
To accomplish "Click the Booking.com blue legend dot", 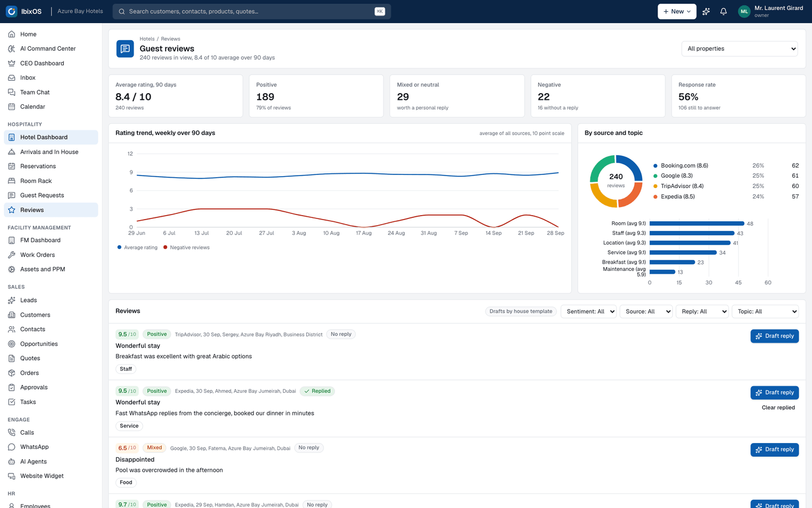I will [x=655, y=166].
